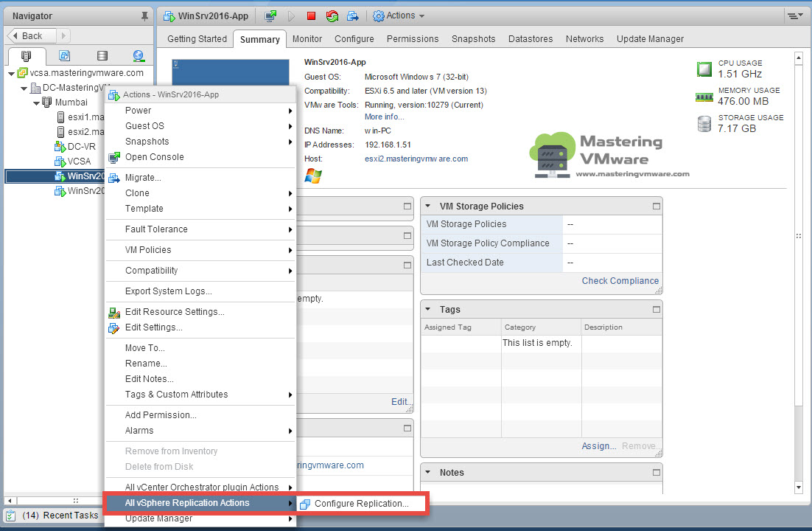
Task: Switch to the Monitor tab
Action: pos(307,39)
